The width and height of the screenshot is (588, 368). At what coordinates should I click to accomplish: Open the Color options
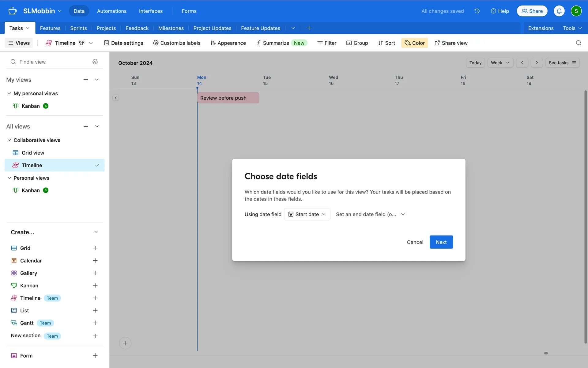414,43
